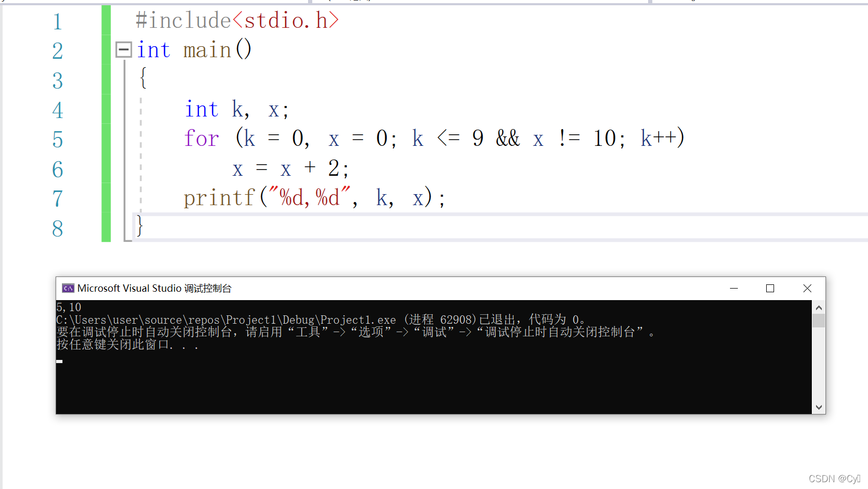The width and height of the screenshot is (868, 489).
Task: Click the 'for' keyword in code
Action: 202,139
